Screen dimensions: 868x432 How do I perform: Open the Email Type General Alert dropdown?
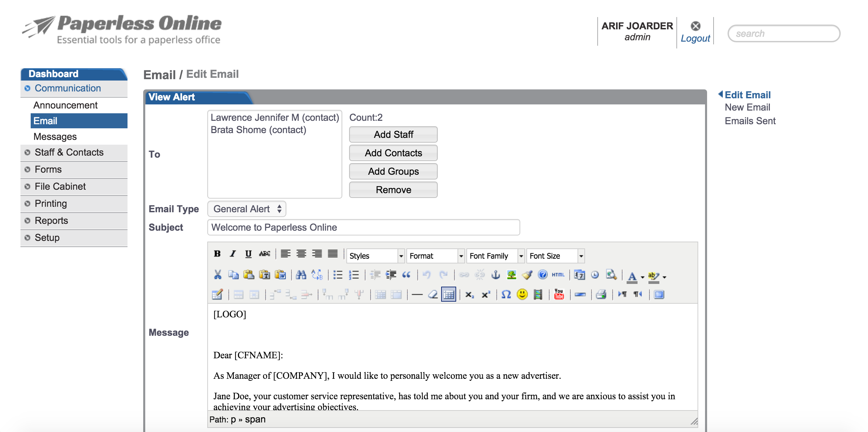(x=246, y=209)
